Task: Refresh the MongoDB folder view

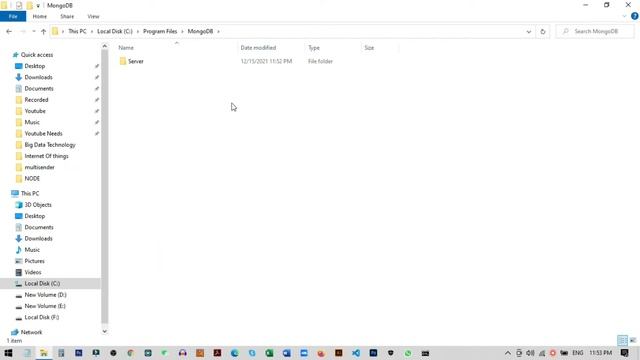Action: point(542,31)
